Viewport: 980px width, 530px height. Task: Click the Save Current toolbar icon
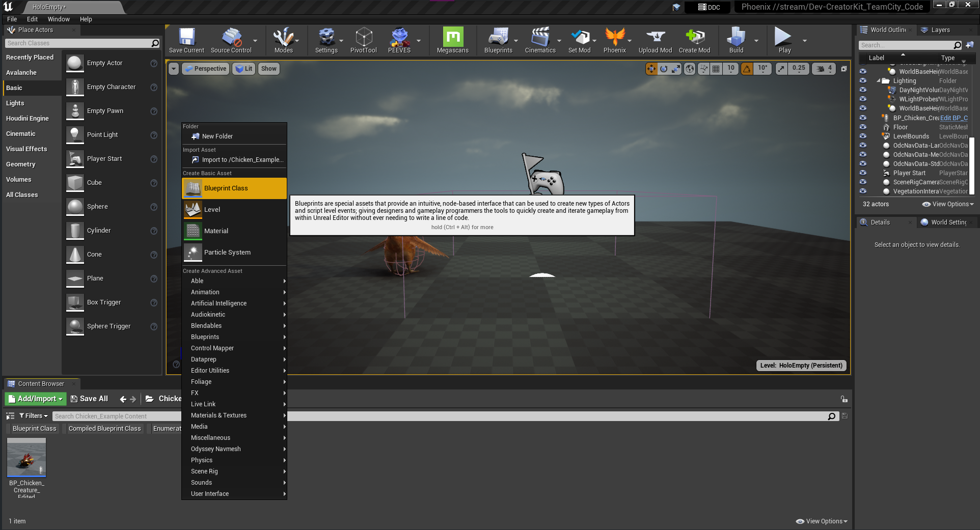point(186,40)
